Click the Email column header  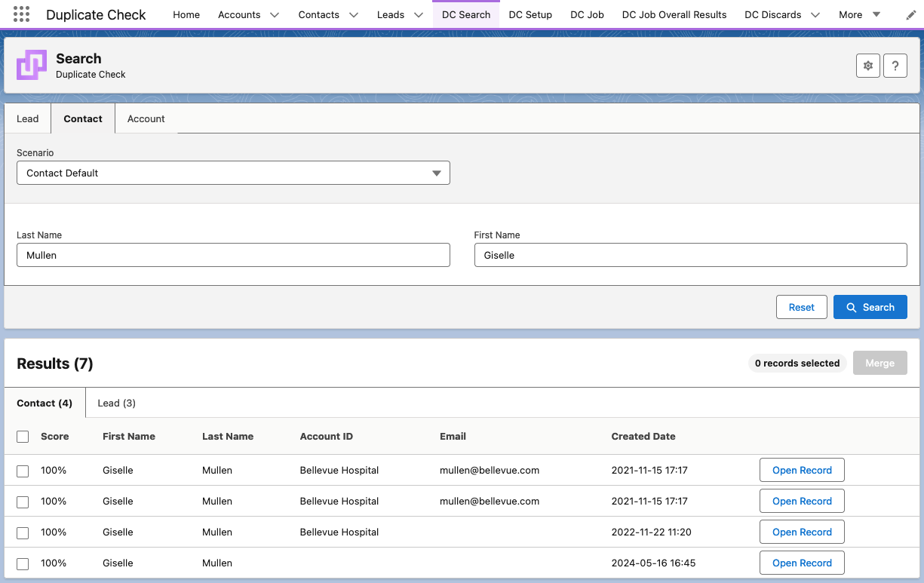point(453,436)
